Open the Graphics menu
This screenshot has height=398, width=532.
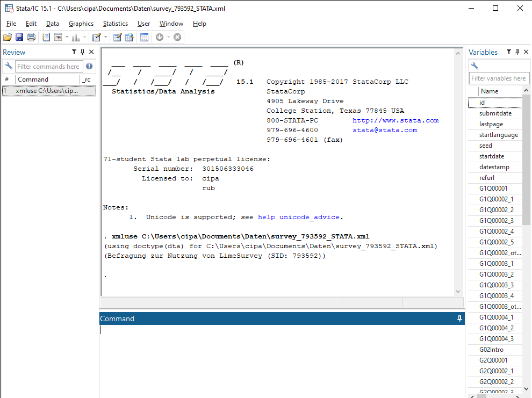pyautogui.click(x=81, y=24)
